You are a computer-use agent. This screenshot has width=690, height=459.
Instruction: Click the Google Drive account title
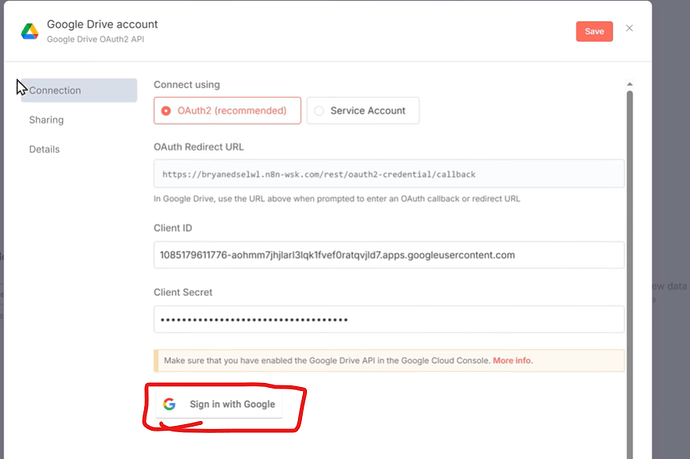click(102, 23)
